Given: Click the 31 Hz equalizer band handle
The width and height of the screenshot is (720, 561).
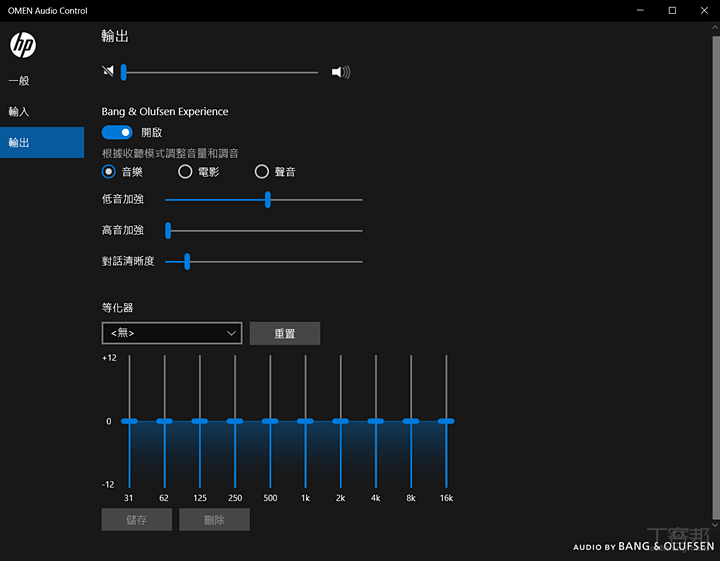Looking at the screenshot, I should (129, 421).
